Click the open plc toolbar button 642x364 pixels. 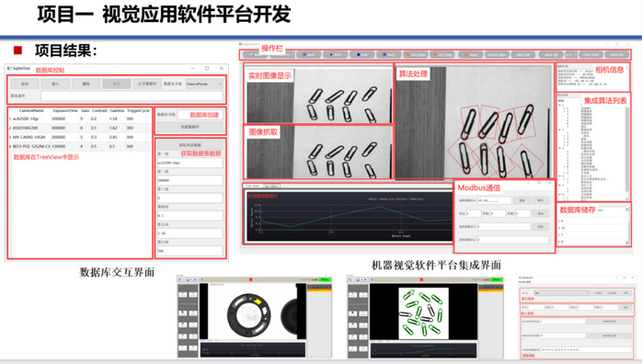(x=616, y=54)
